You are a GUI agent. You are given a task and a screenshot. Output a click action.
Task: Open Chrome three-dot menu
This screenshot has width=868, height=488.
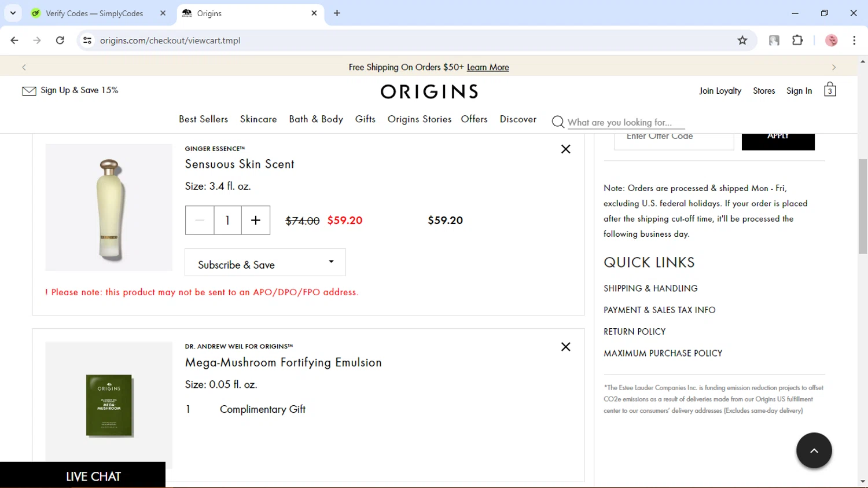854,40
